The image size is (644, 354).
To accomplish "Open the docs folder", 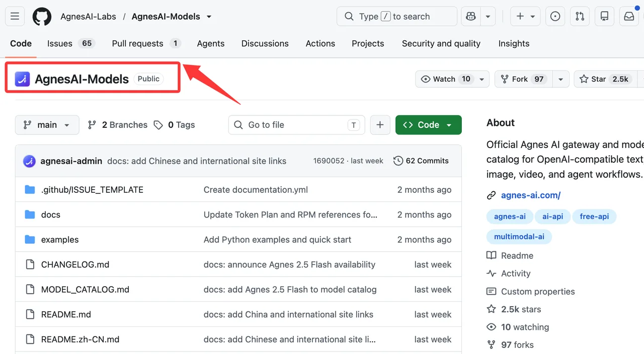I will pos(51,215).
